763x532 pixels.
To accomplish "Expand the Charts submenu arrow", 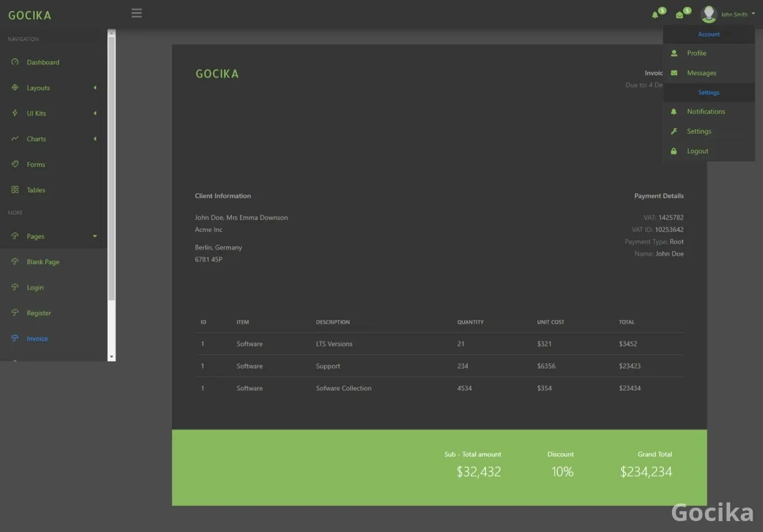I will (95, 139).
